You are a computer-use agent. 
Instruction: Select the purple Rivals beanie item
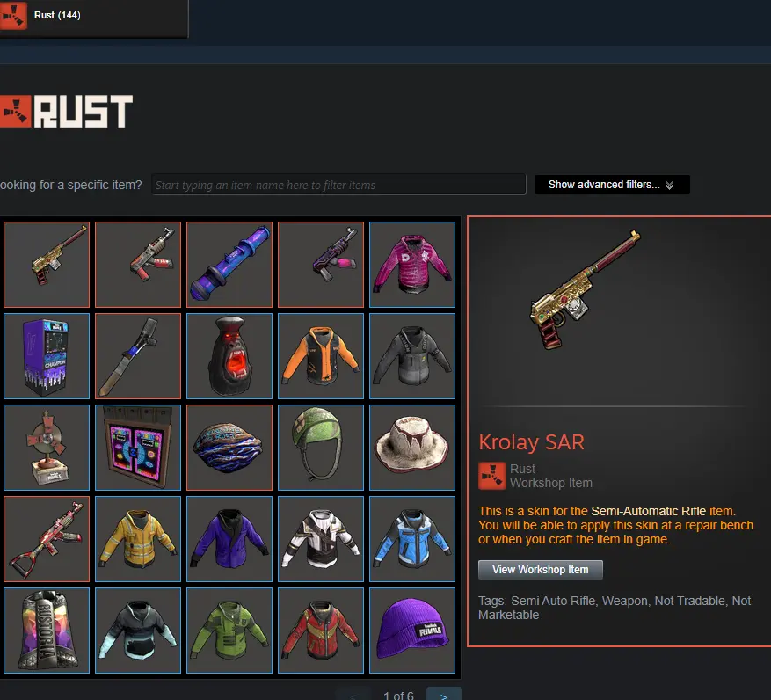click(x=412, y=631)
